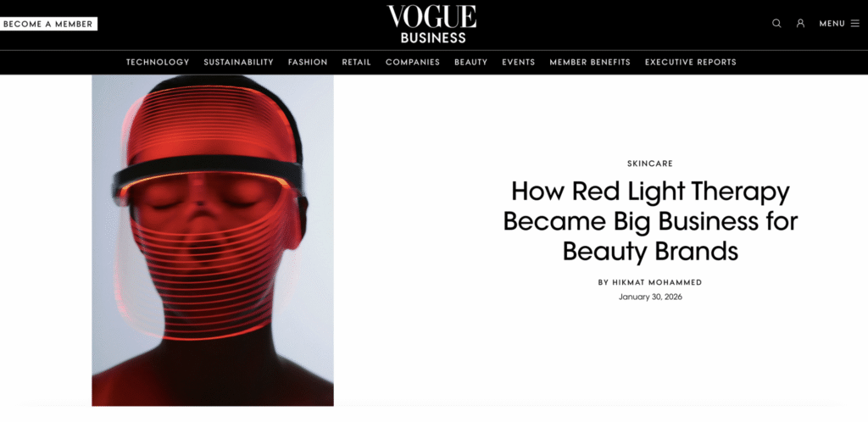868x422 pixels.
Task: Open the Red Light Therapy article headline
Action: [650, 220]
